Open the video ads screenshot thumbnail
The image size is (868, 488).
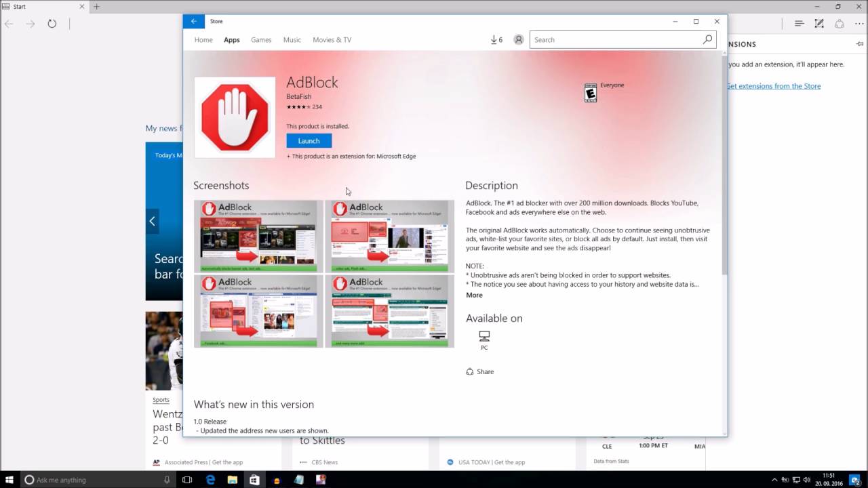point(389,236)
